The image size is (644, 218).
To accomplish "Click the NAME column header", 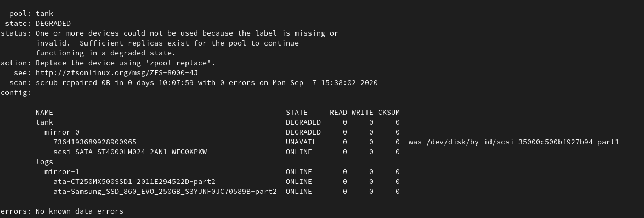I will (x=44, y=112).
